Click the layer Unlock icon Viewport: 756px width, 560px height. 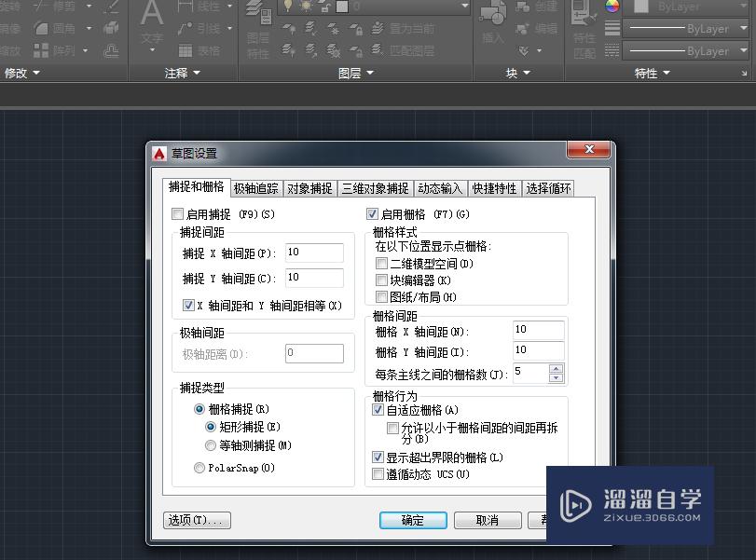coord(356,50)
